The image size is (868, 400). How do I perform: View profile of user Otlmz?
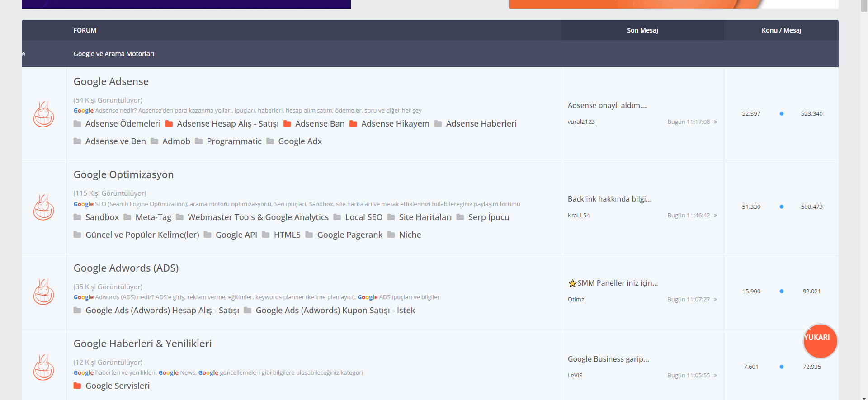pyautogui.click(x=576, y=300)
